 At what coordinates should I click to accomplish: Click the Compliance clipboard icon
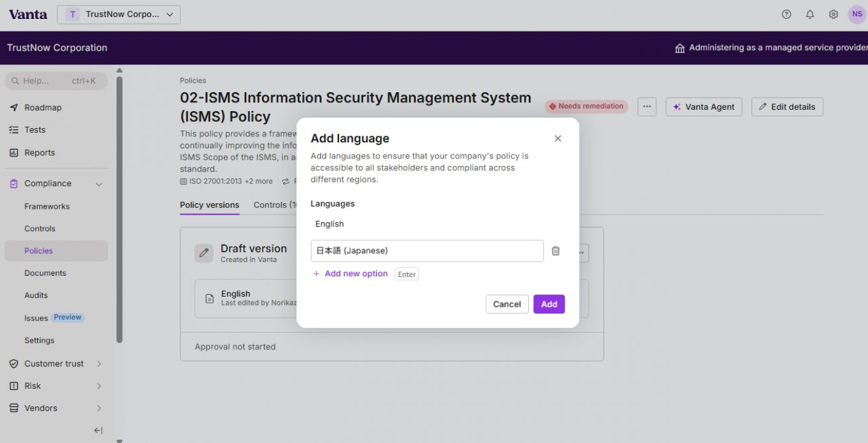point(14,184)
